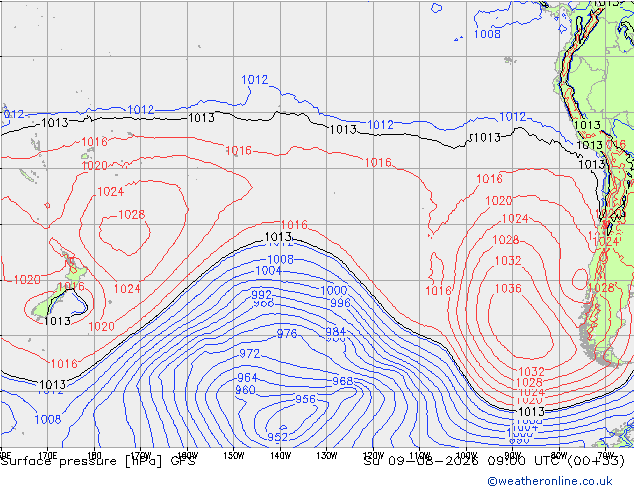Click the 964 isobar label
The image size is (634, 490).
247,378
